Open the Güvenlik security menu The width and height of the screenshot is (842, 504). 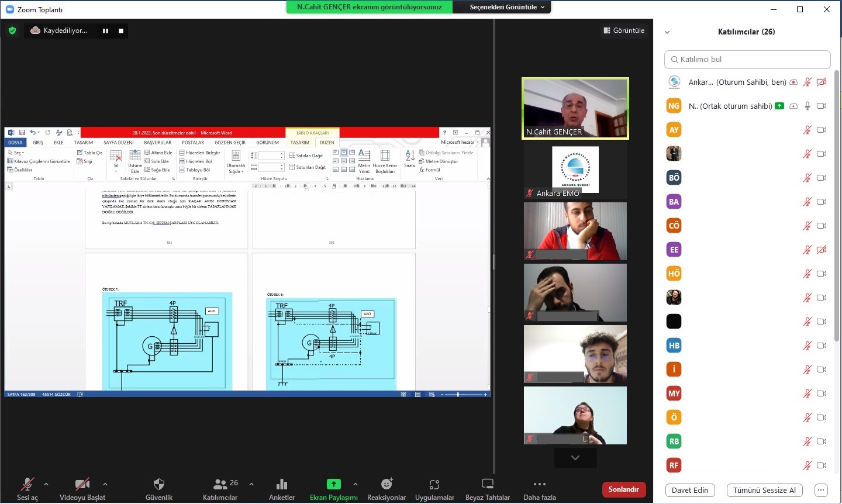(x=159, y=489)
